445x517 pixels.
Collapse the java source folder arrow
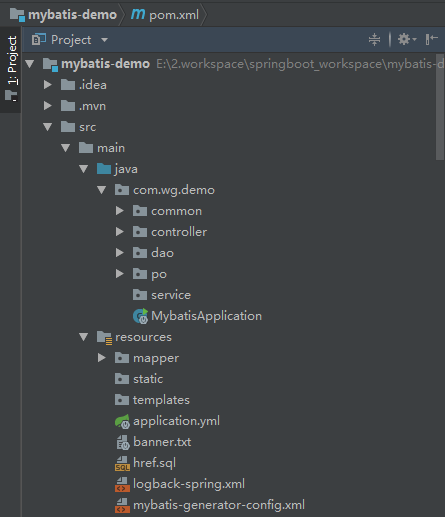pyautogui.click(x=84, y=169)
